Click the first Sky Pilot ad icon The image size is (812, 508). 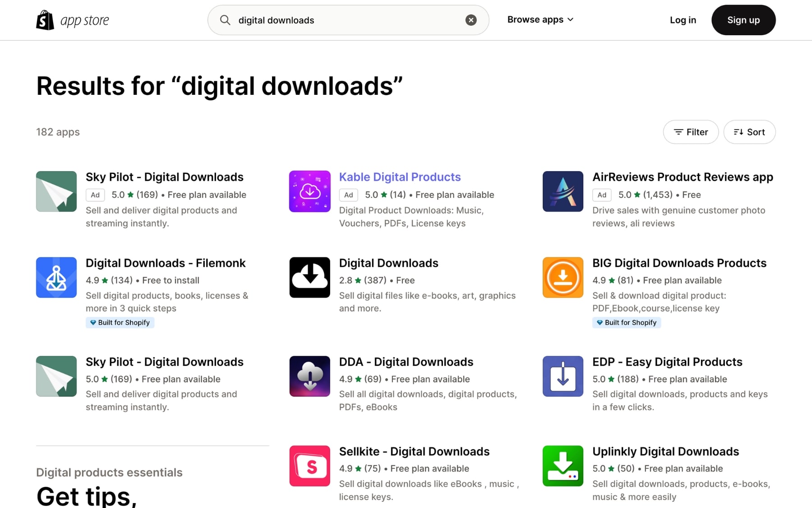click(x=56, y=191)
